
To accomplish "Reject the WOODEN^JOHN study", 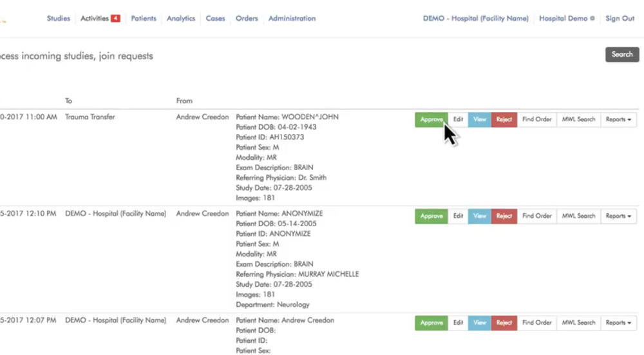I will [504, 120].
